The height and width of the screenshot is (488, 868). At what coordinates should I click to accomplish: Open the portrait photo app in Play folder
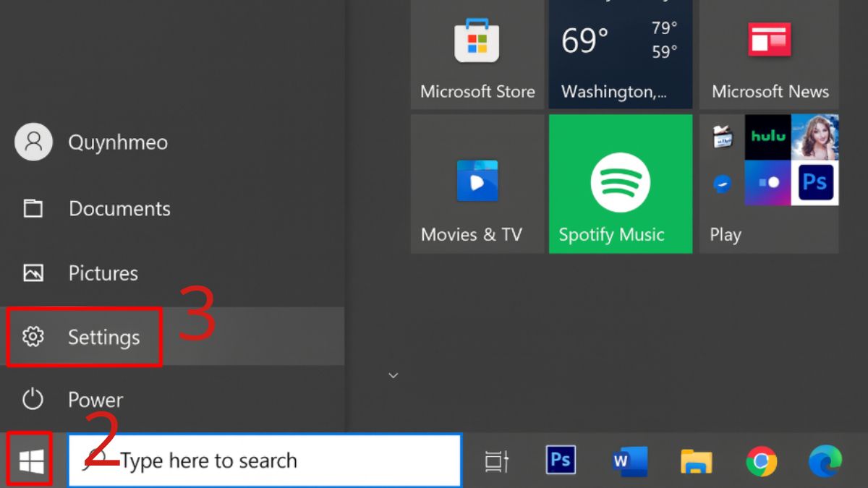[x=815, y=137]
